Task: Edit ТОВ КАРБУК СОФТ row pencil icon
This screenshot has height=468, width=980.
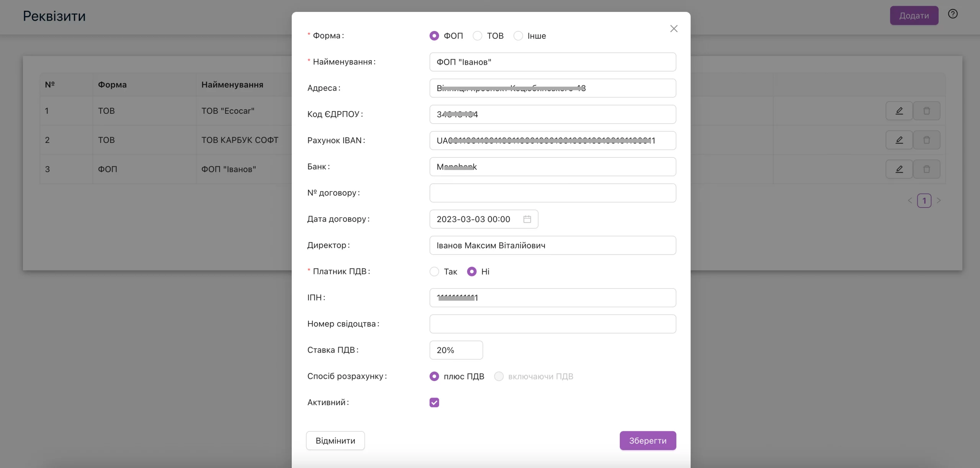Action: (899, 140)
